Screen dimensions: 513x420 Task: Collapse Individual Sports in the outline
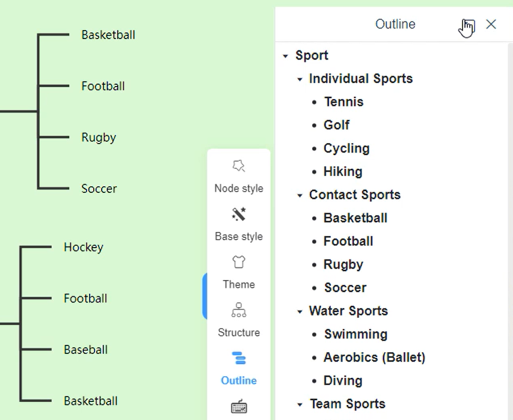pyautogui.click(x=300, y=79)
